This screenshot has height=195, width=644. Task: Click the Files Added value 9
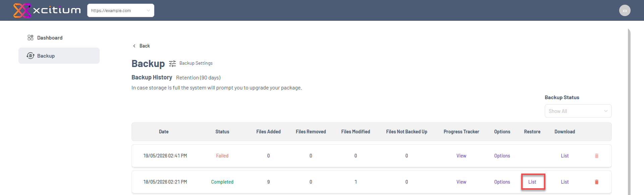(268, 182)
